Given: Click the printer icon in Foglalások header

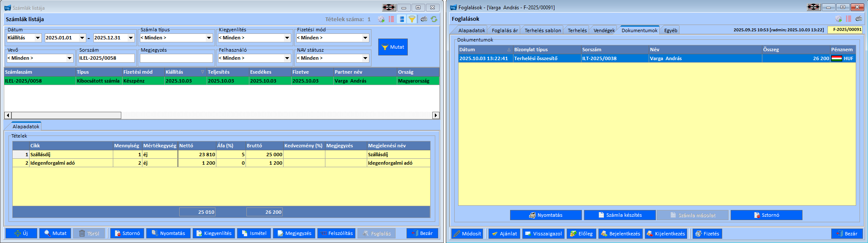Looking at the screenshot, I should (x=859, y=19).
